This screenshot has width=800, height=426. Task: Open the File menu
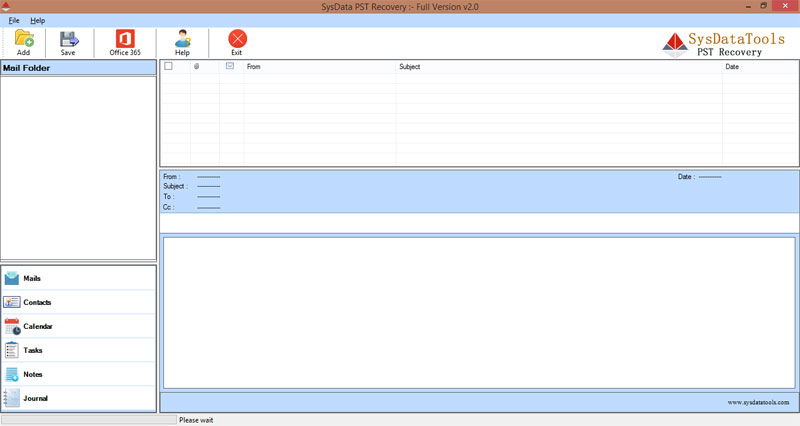coord(14,20)
